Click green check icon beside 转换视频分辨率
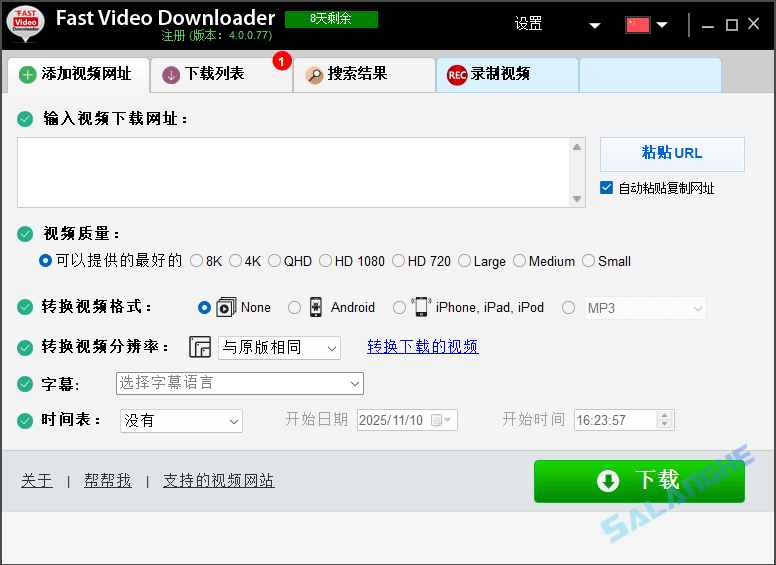Image resolution: width=776 pixels, height=565 pixels. 25,348
